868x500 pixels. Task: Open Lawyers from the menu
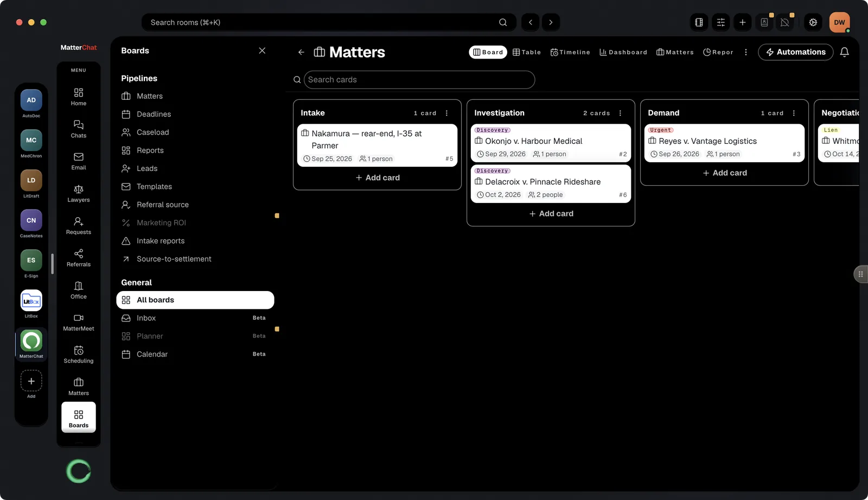(79, 194)
